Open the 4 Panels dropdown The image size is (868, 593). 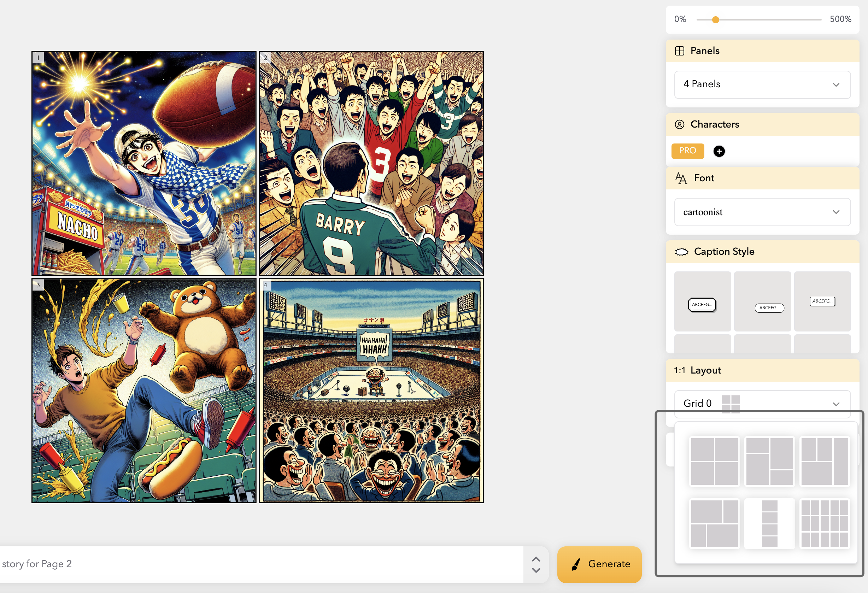[762, 84]
